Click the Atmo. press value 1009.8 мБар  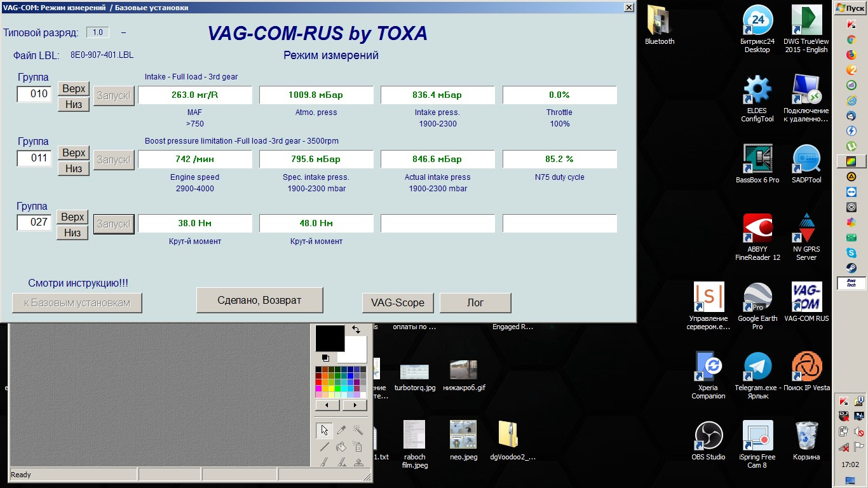tap(316, 95)
